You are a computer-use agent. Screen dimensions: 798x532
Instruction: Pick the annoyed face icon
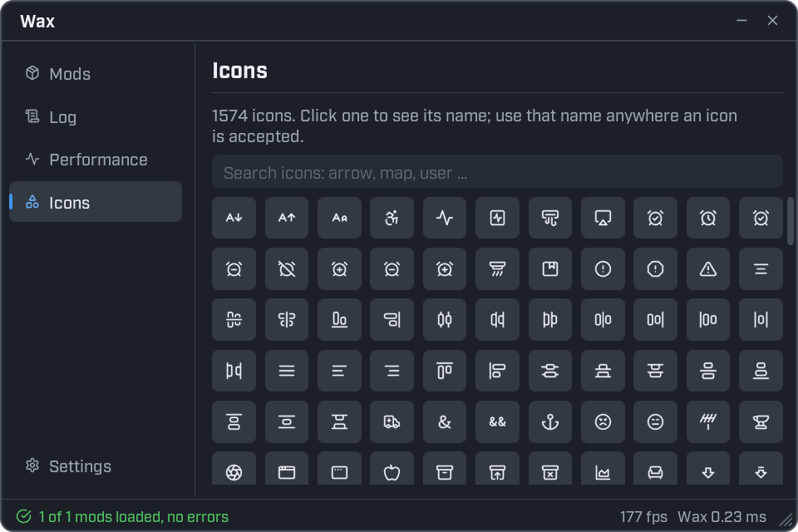[x=656, y=421]
